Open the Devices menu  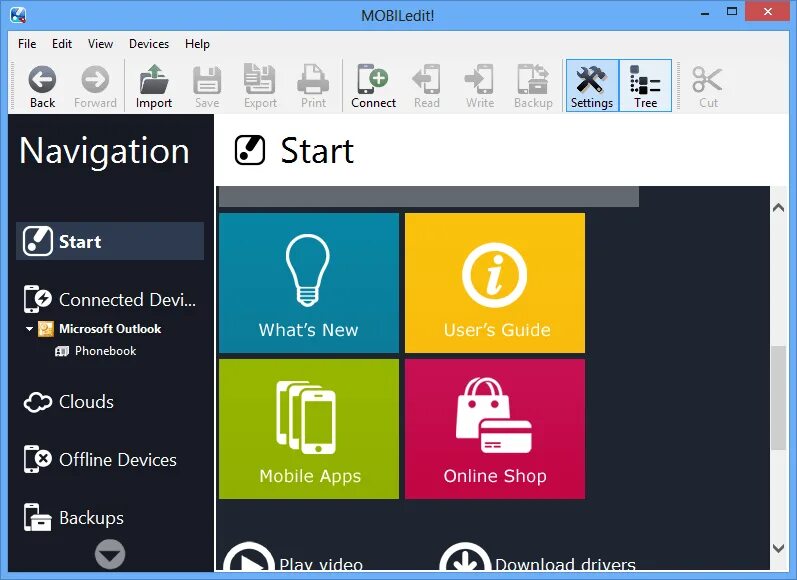[149, 44]
